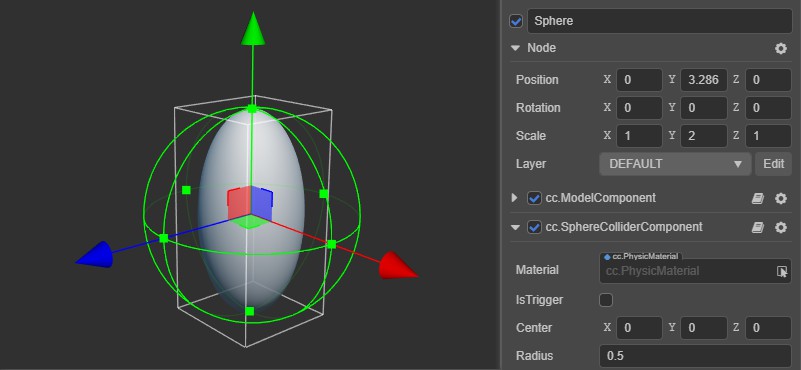Click the Radius field showing 0.5
801x370 pixels.
coord(695,356)
